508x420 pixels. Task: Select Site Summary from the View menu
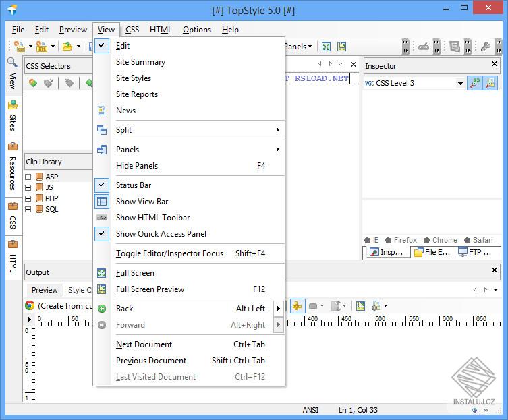[x=189, y=62]
